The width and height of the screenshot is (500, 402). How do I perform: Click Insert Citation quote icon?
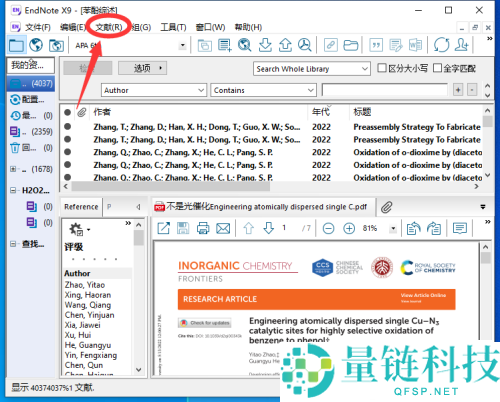[x=376, y=45]
